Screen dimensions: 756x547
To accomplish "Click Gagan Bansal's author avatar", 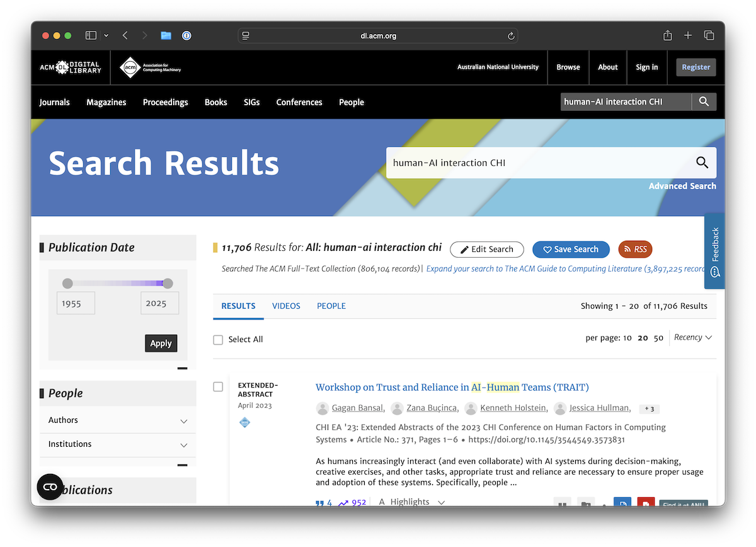I will coord(322,408).
